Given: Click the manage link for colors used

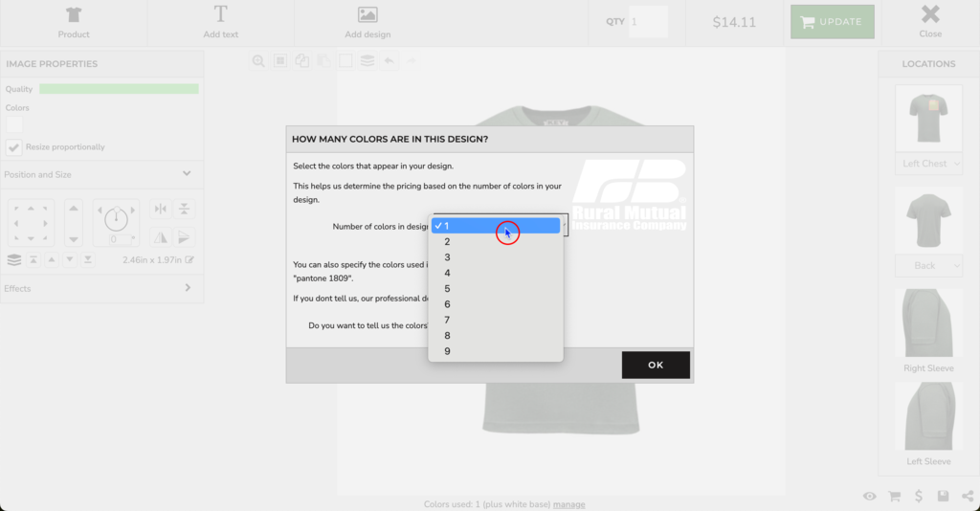Looking at the screenshot, I should [x=568, y=504].
